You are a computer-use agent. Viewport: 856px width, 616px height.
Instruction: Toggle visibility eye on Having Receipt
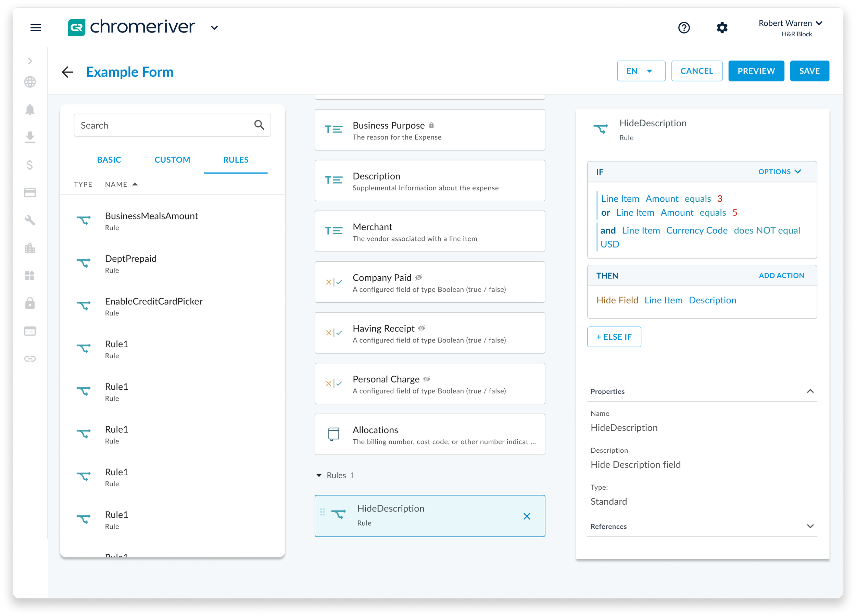click(421, 328)
